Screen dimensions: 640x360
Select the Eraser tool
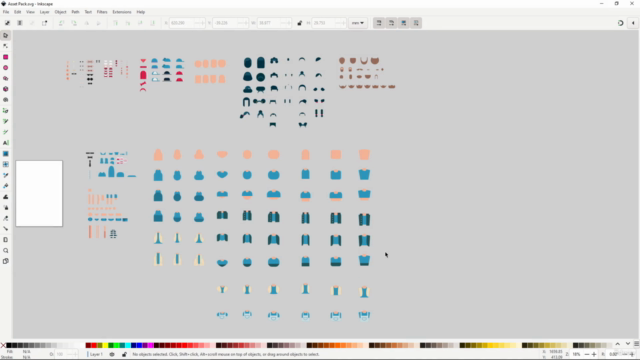6,218
